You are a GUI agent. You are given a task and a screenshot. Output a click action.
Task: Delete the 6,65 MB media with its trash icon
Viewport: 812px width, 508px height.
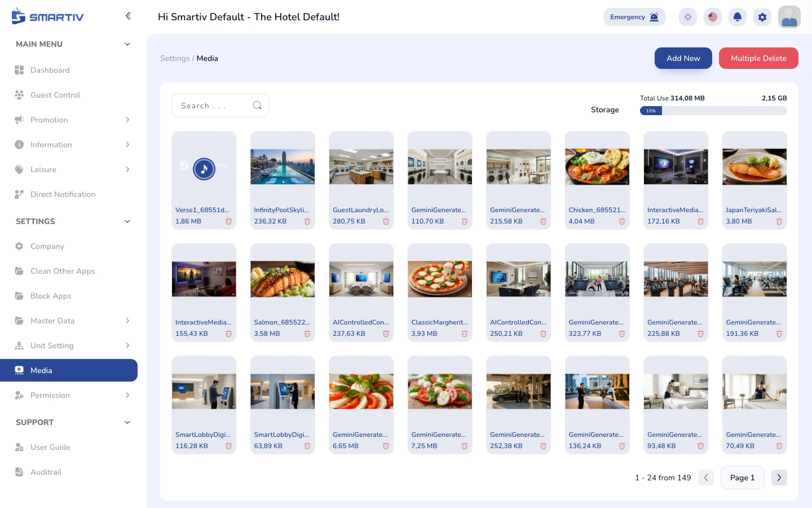coord(386,446)
